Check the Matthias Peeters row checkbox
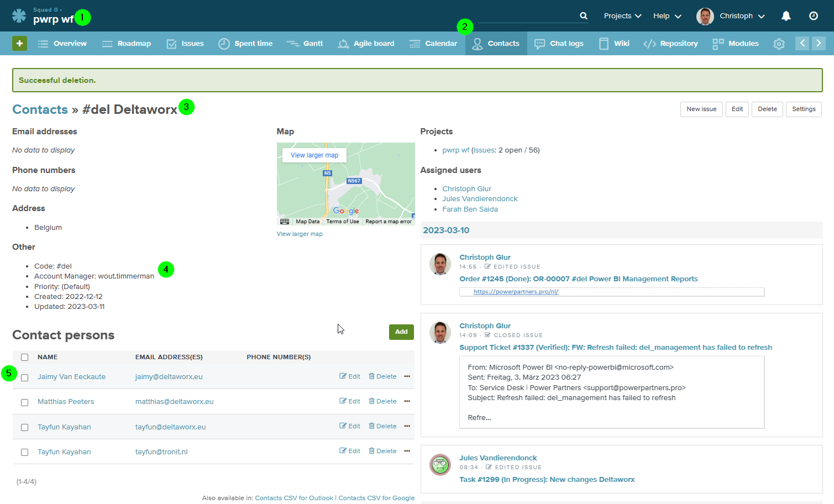The width and height of the screenshot is (834, 504). (x=24, y=402)
